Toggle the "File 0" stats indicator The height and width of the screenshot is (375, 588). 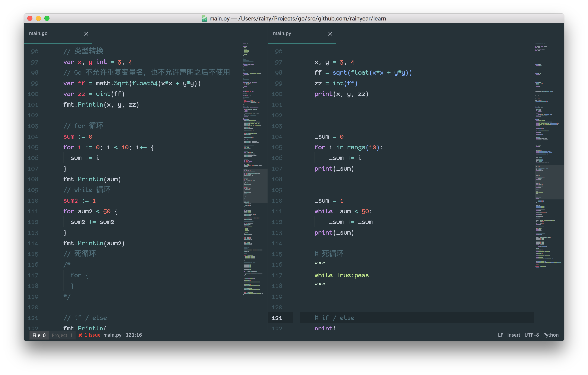[x=39, y=335]
